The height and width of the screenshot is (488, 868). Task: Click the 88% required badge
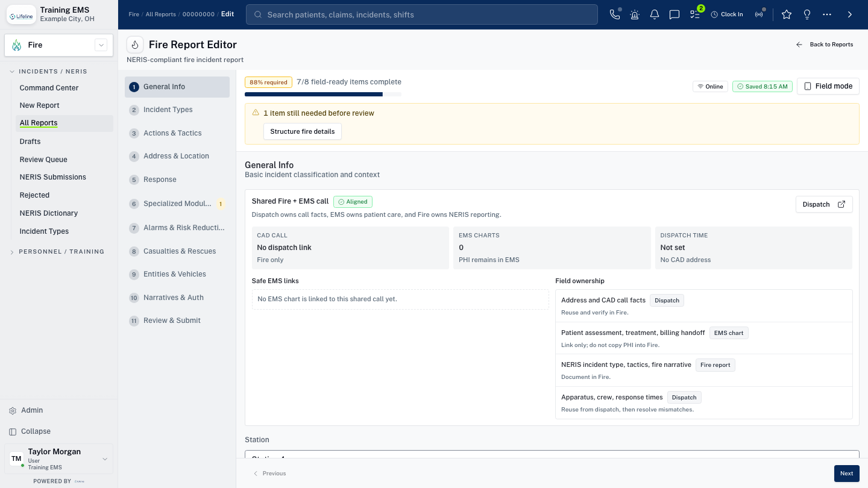(268, 83)
